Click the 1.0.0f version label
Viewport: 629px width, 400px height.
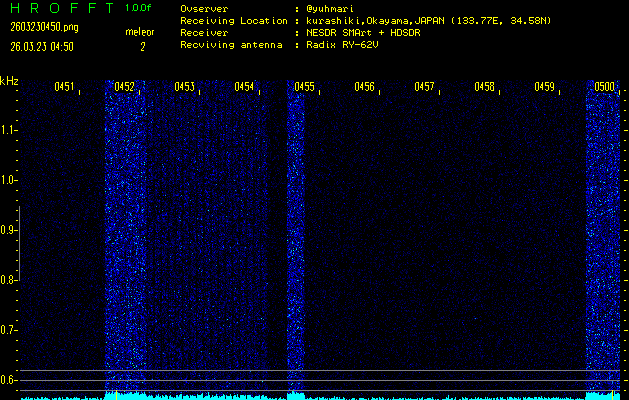139,8
